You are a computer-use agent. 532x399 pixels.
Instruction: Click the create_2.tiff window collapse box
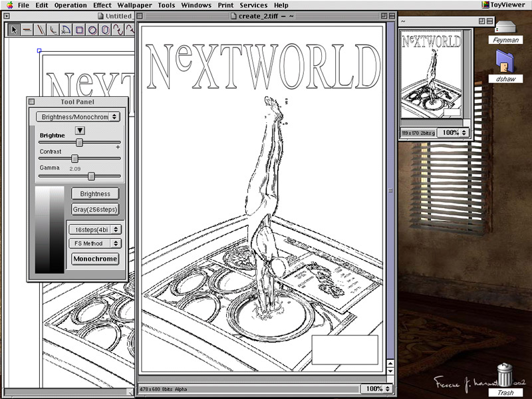pyautogui.click(x=392, y=16)
